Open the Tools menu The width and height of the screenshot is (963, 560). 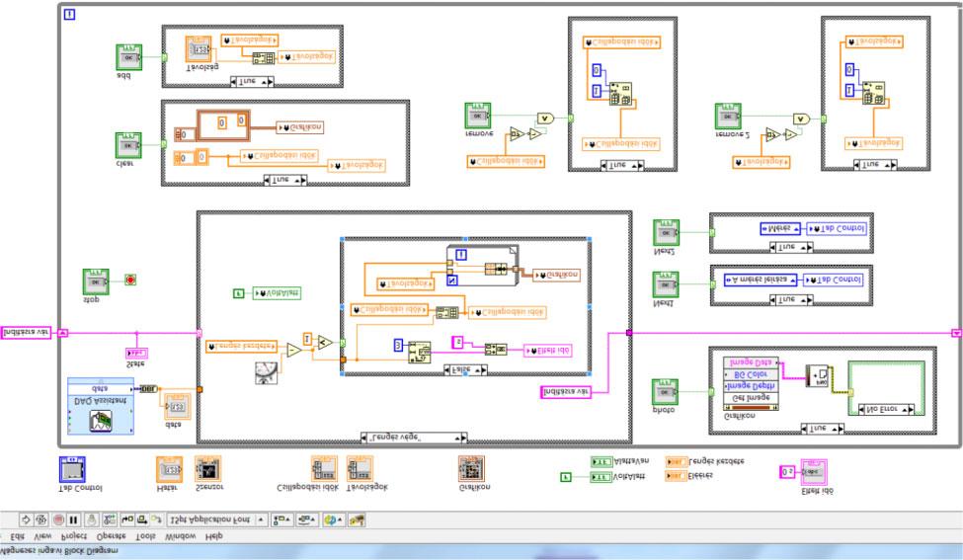tap(145, 536)
